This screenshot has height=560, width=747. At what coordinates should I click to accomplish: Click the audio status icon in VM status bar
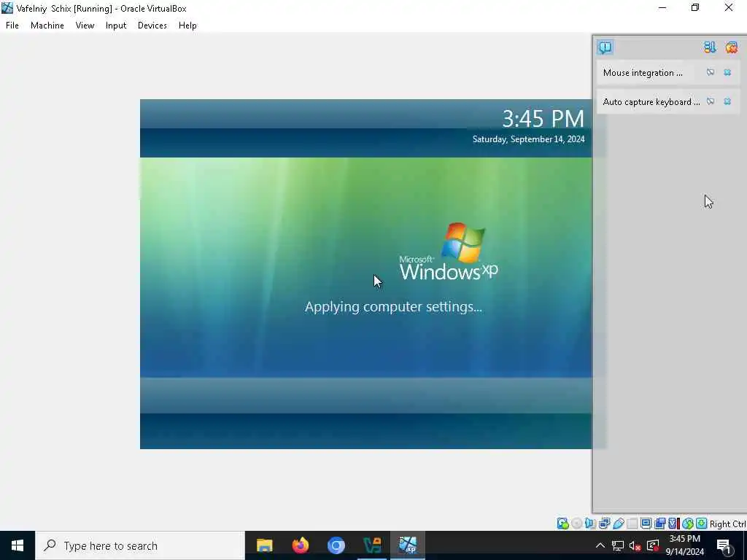[x=590, y=524]
